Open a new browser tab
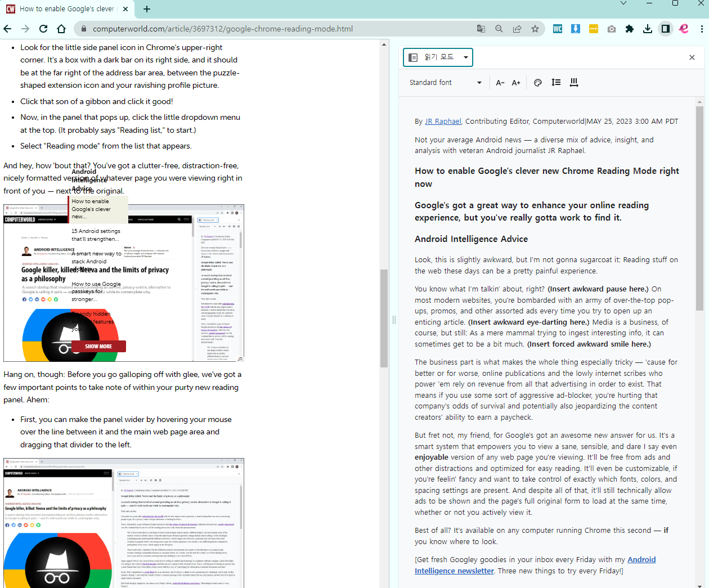This screenshot has width=709, height=588. (x=147, y=9)
